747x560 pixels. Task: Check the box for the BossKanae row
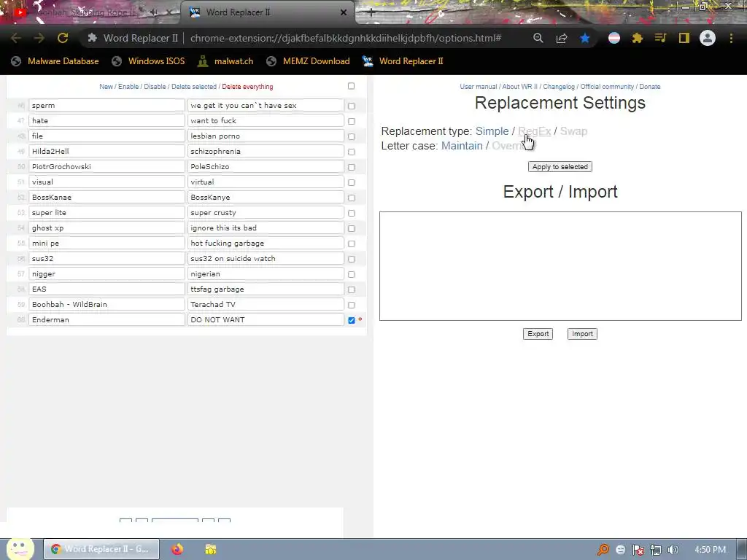pyautogui.click(x=352, y=198)
